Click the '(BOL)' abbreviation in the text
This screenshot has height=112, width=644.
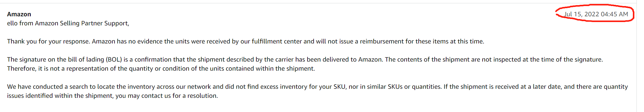coord(114,59)
